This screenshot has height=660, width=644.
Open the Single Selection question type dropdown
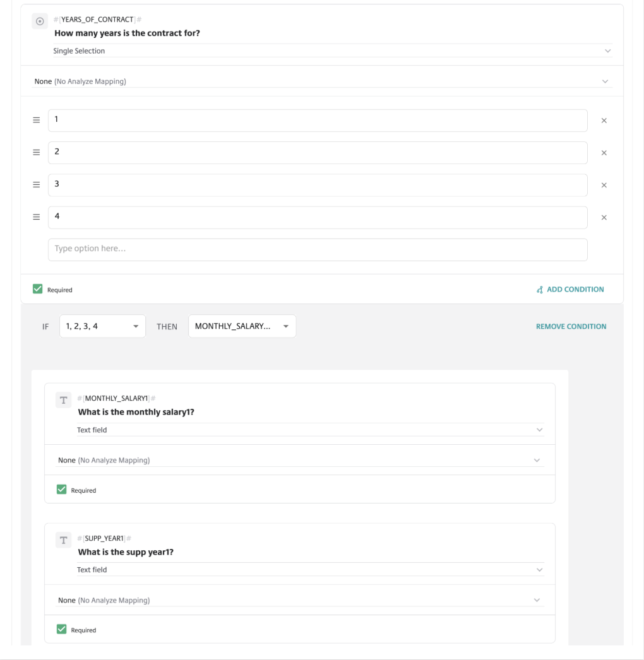(332, 51)
